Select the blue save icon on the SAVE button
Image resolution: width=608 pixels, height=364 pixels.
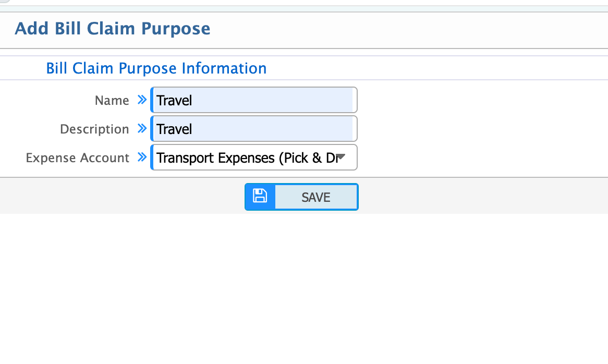pos(260,197)
